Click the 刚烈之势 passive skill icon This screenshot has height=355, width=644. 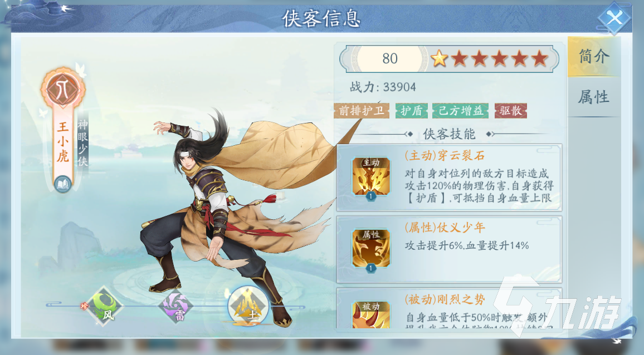pos(371,315)
